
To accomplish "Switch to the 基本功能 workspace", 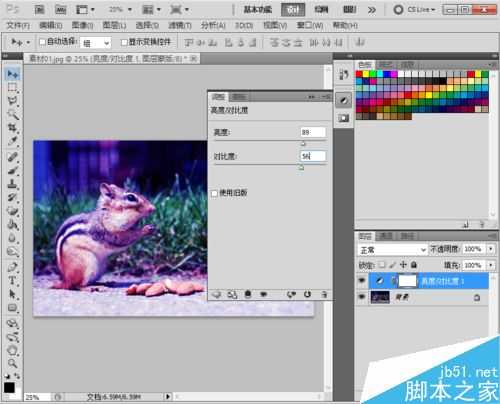I will pos(258,9).
